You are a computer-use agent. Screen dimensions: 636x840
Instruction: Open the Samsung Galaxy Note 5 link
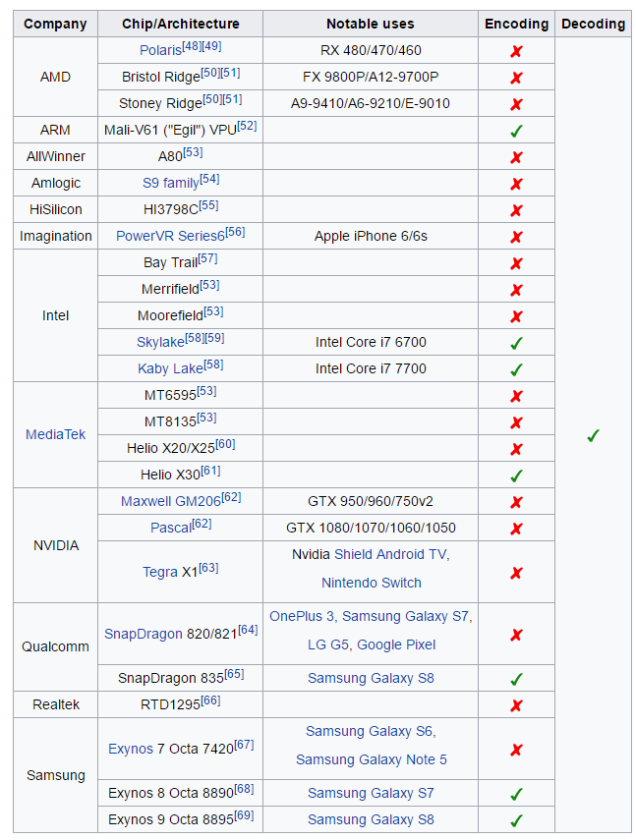point(372,759)
